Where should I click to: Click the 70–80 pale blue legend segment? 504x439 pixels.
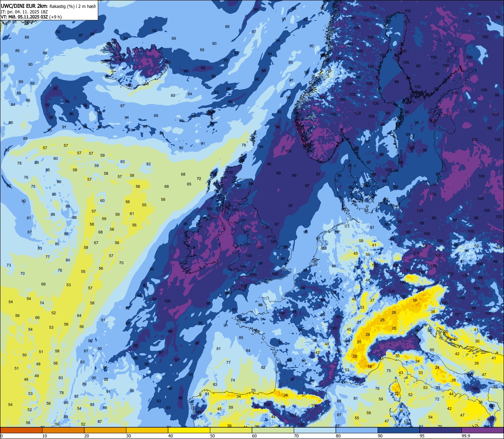pyautogui.click(x=315, y=430)
